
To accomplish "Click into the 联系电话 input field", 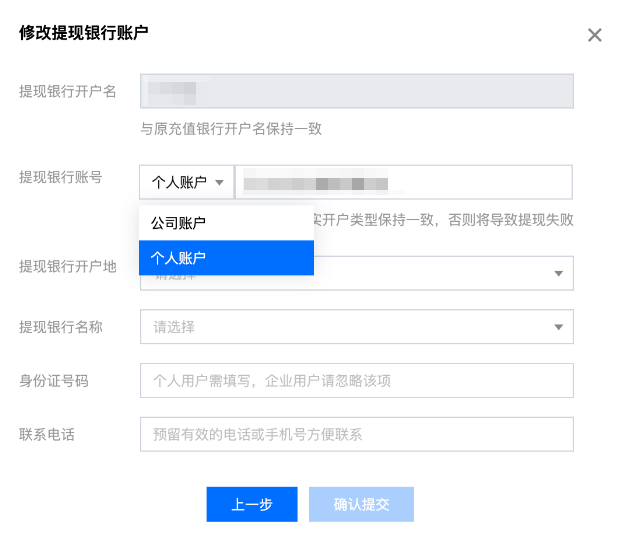I will coord(356,434).
